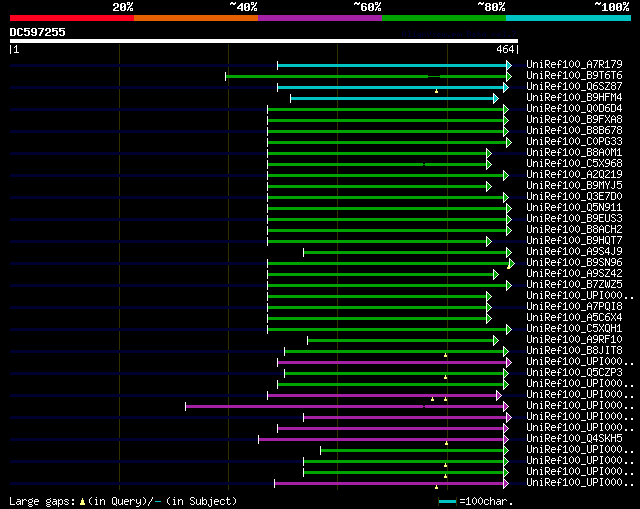Select the UniRef100_Q3E7D0 label
The image size is (640, 509).
[574, 197]
